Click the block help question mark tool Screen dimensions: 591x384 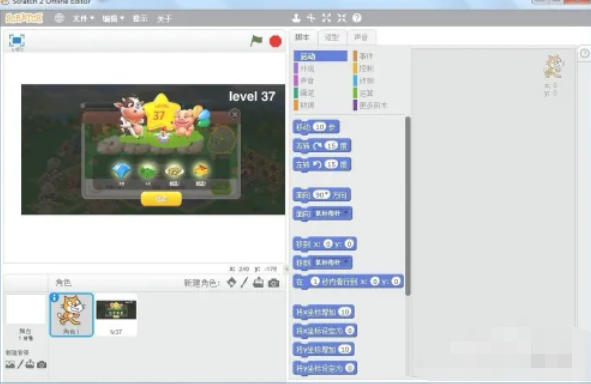coord(357,18)
